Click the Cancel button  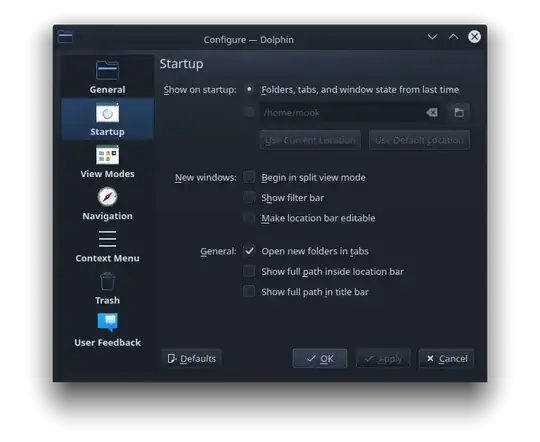click(446, 359)
